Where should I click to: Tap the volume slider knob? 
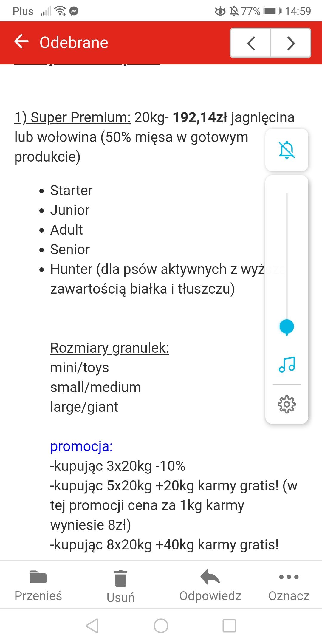pos(287,326)
